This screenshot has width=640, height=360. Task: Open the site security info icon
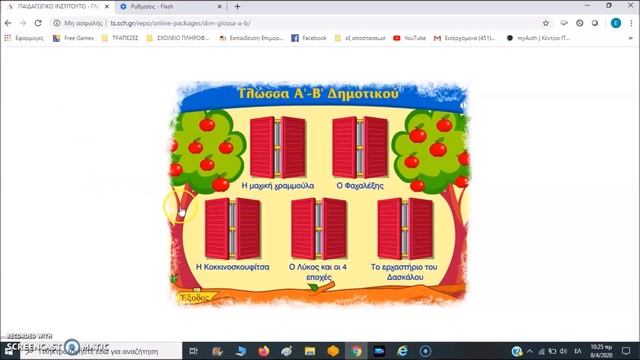[x=56, y=23]
